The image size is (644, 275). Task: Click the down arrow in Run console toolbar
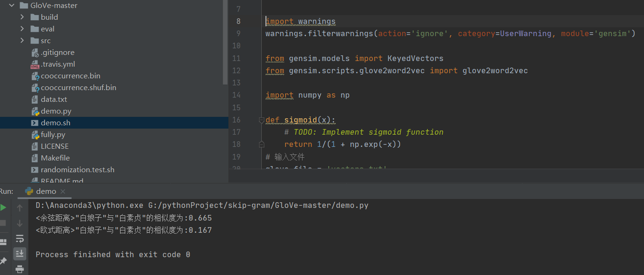click(20, 223)
